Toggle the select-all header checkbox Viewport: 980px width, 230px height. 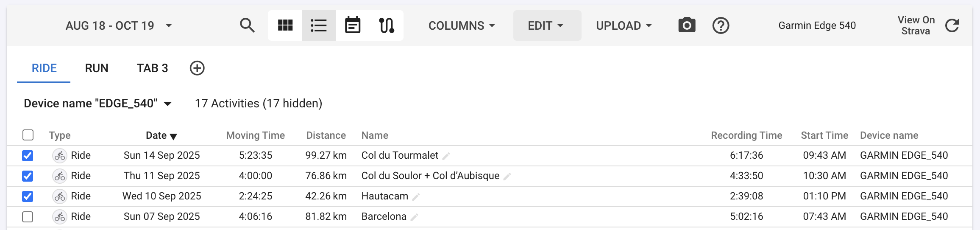tap(28, 135)
